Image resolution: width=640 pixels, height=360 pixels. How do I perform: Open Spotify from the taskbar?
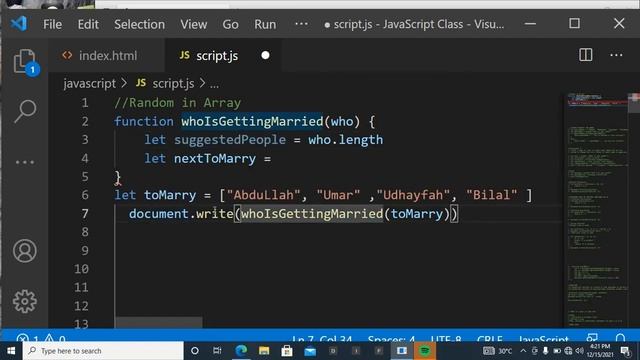click(x=424, y=351)
